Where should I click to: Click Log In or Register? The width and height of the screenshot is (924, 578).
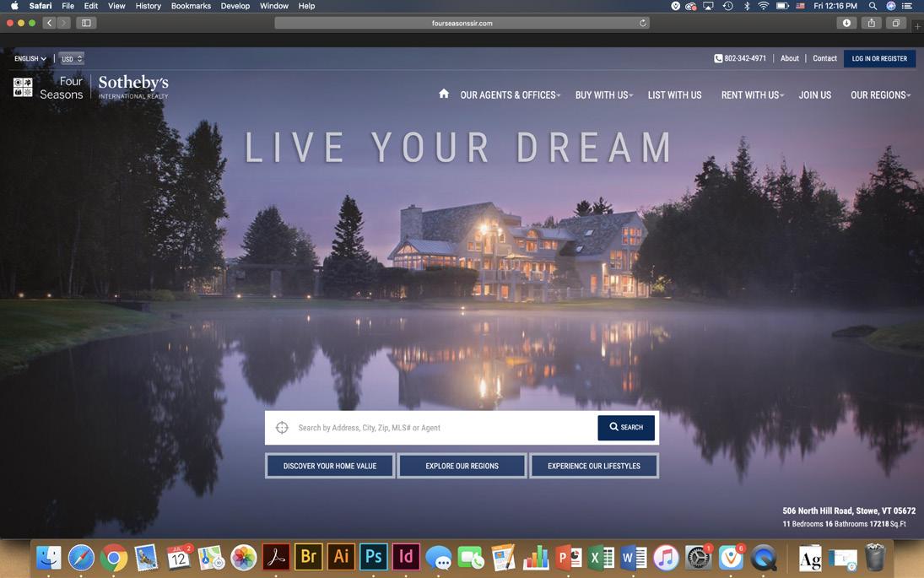click(x=879, y=58)
